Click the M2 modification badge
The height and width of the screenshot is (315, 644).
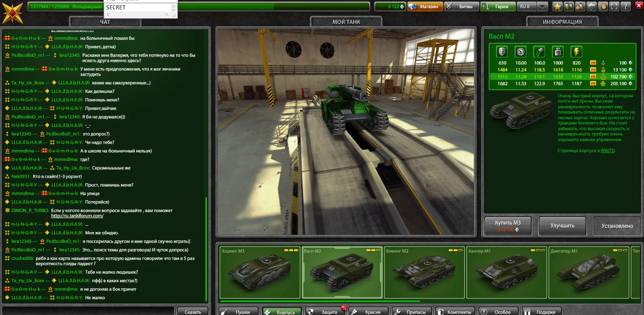click(x=593, y=77)
